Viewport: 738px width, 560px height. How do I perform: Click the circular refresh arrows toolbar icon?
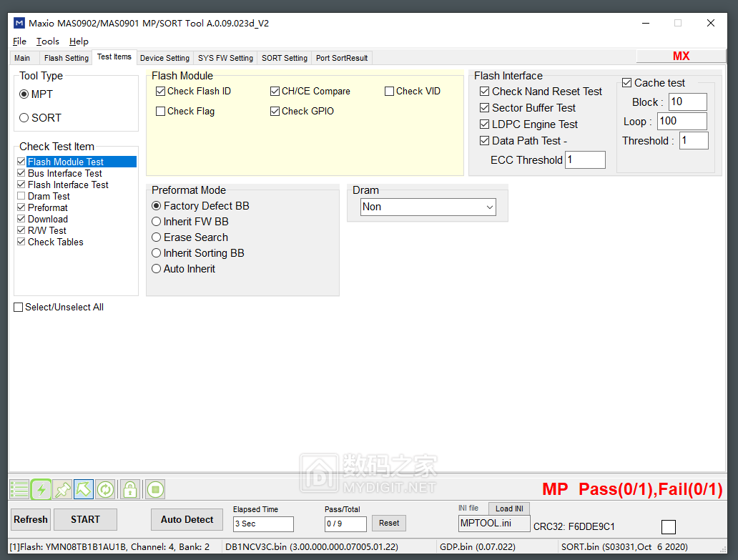[x=105, y=489]
